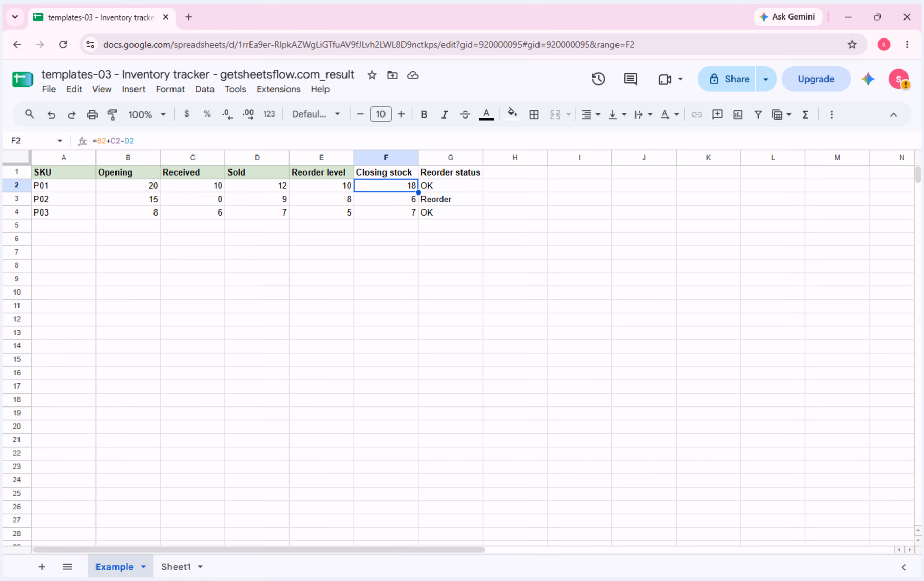Screen dimensions: 924x581
Task: Click the Redo arrow icon
Action: tap(71, 114)
